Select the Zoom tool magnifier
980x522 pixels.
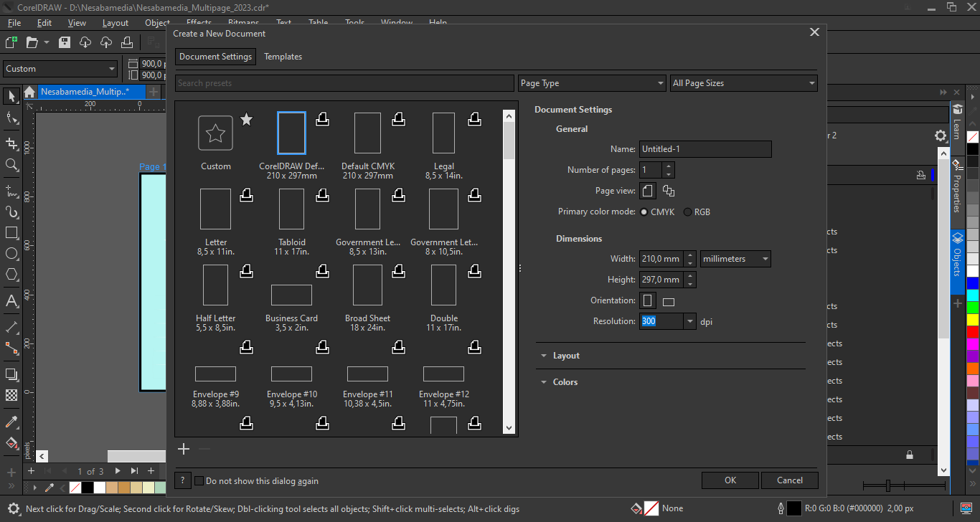(x=11, y=165)
